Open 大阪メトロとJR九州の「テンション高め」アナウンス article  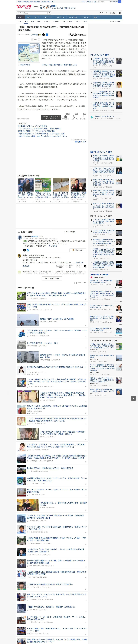tap(57, 491)
